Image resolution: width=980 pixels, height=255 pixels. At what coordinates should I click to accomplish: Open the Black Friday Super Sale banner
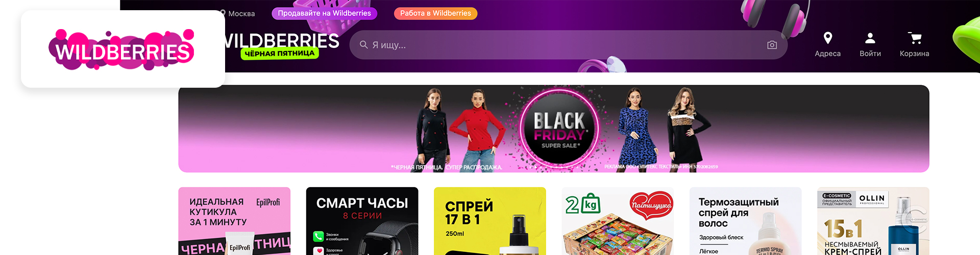pos(553,129)
